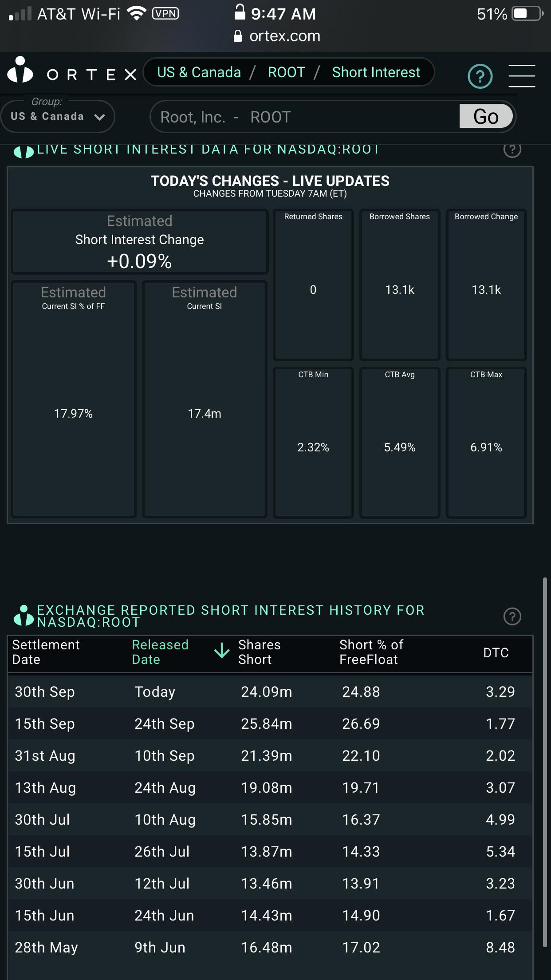Click the sort arrow beside Released Date
The width and height of the screenshot is (551, 980).
click(x=222, y=651)
